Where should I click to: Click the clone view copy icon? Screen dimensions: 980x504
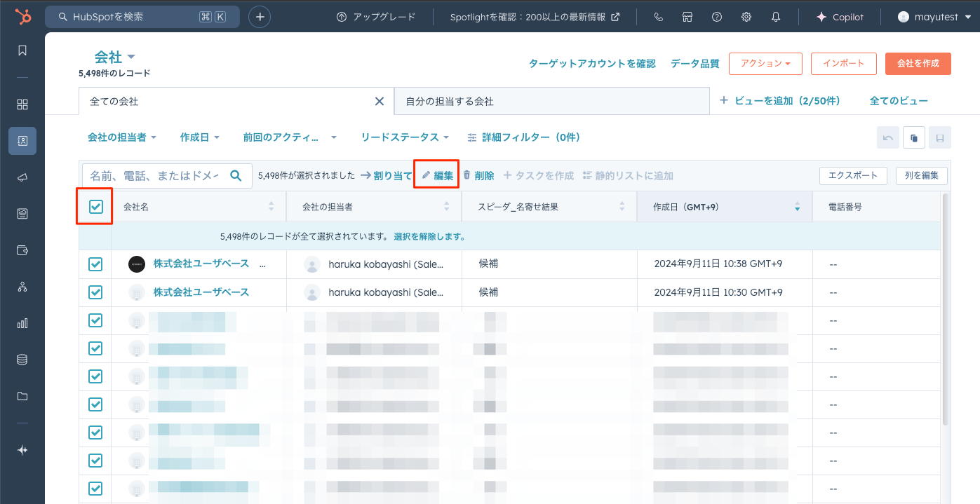tap(913, 138)
